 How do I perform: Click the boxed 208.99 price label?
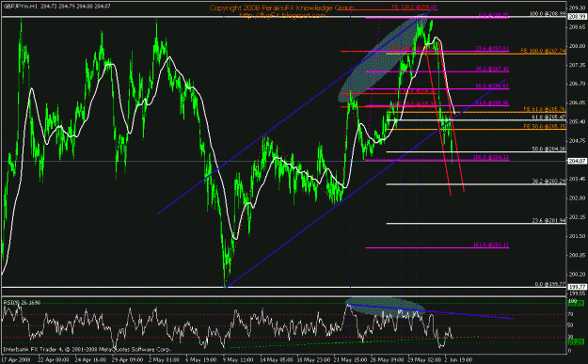click(577, 17)
